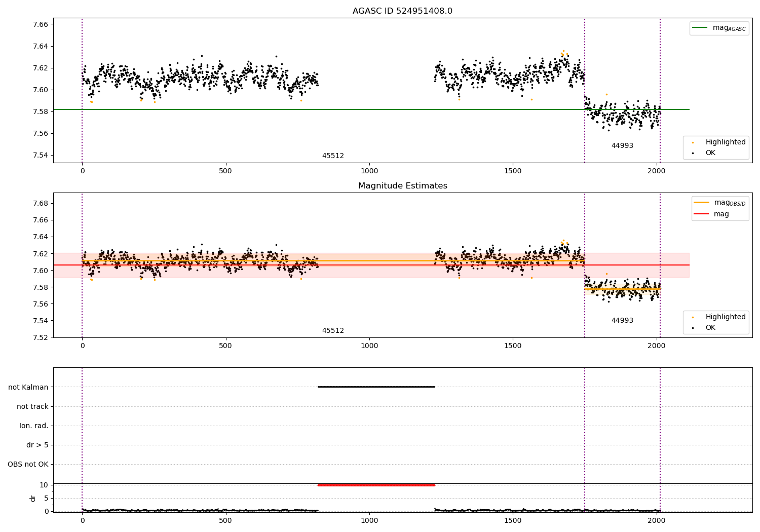Click x-axis tick 2000 on the AGASC ID plot
760x532 pixels.
tap(657, 171)
